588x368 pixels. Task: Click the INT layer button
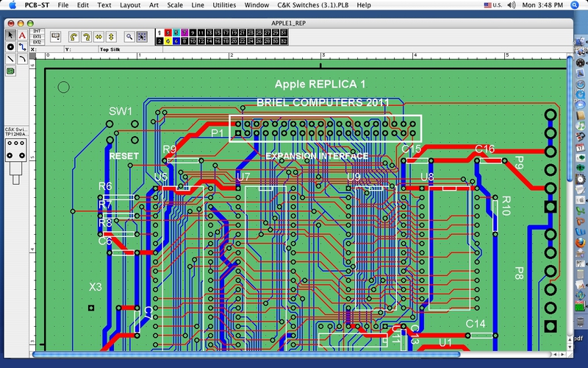point(37,31)
